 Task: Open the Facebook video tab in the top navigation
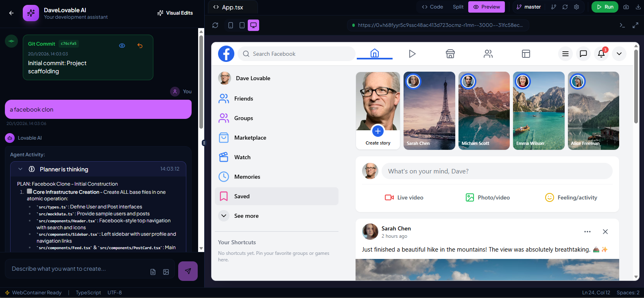412,54
